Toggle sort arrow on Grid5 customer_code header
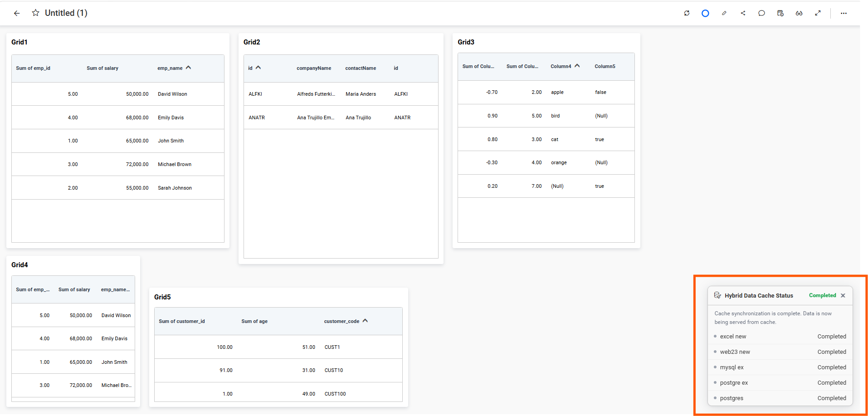Image resolution: width=868 pixels, height=416 pixels. [x=365, y=321]
